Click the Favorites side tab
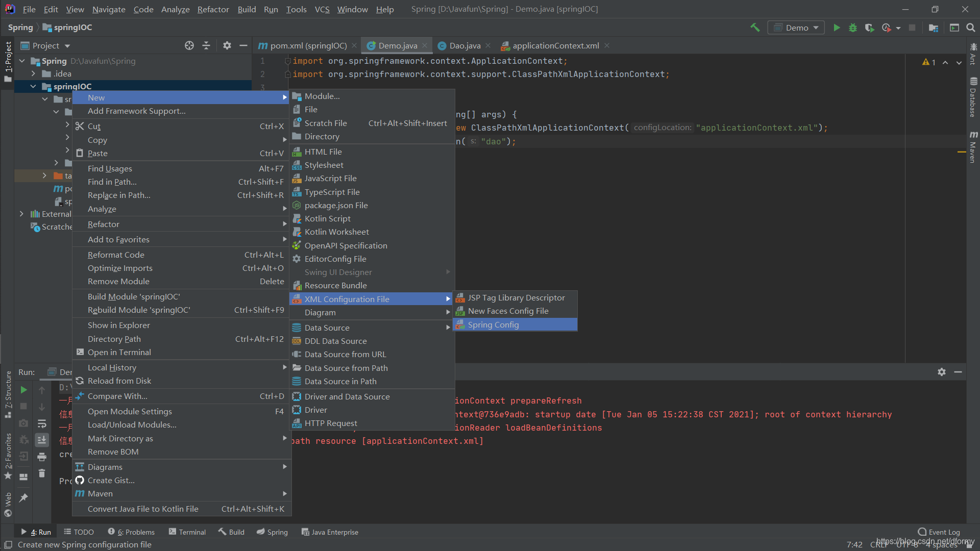Viewport: 980px width, 551px height. pos(8,456)
